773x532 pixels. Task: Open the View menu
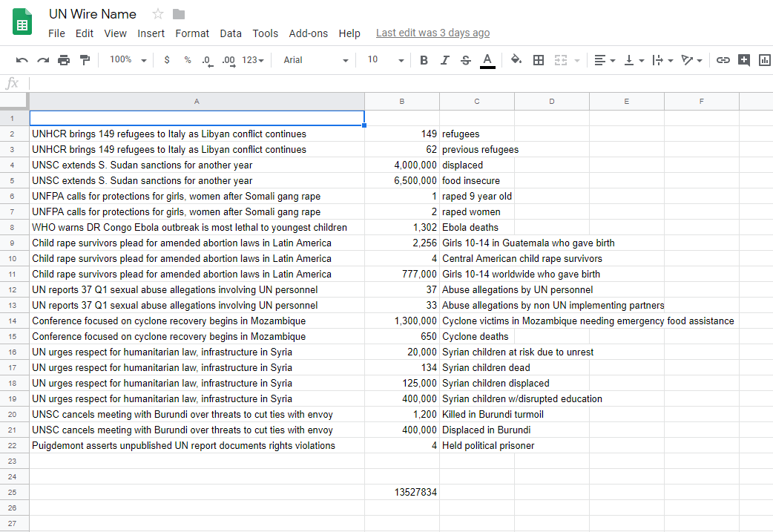pyautogui.click(x=116, y=33)
